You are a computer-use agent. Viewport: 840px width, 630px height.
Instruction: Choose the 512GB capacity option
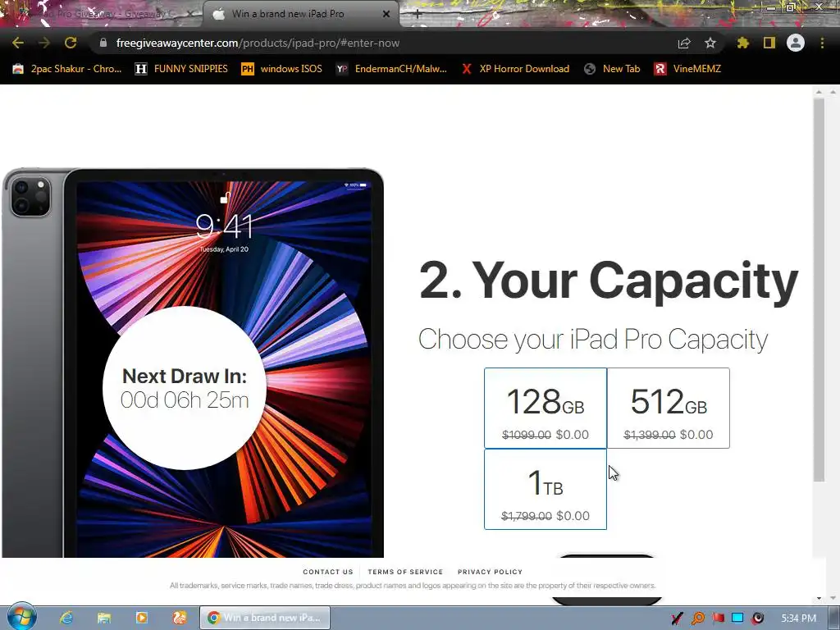pyautogui.click(x=669, y=409)
